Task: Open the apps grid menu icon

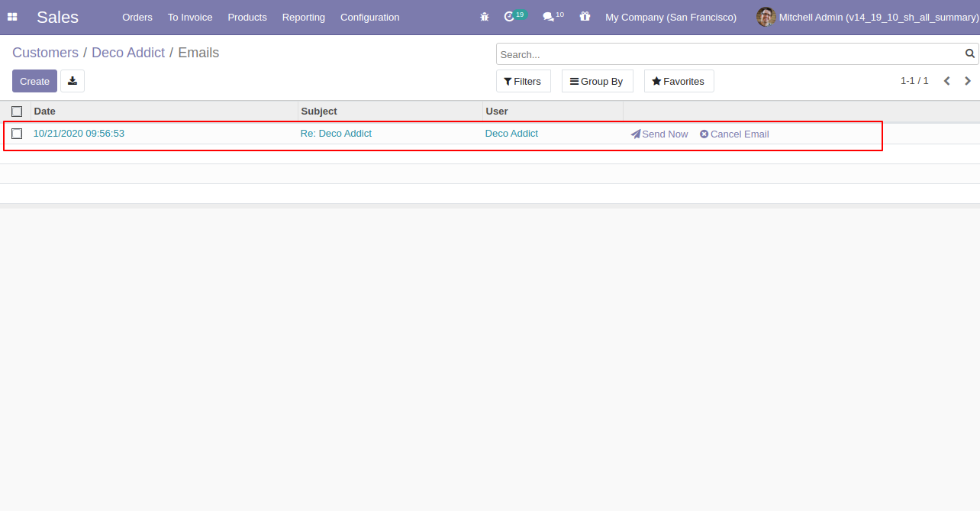Action: pos(12,17)
